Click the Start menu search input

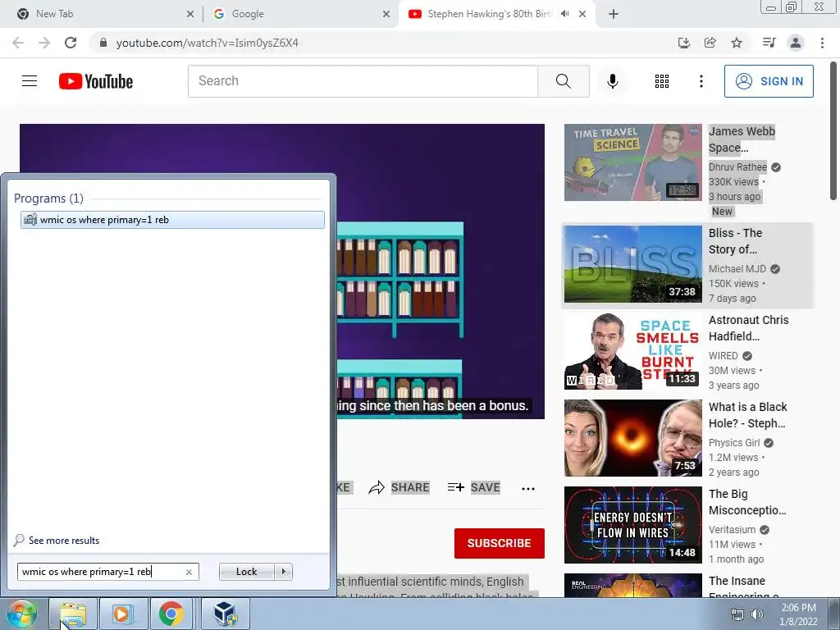[x=101, y=572]
